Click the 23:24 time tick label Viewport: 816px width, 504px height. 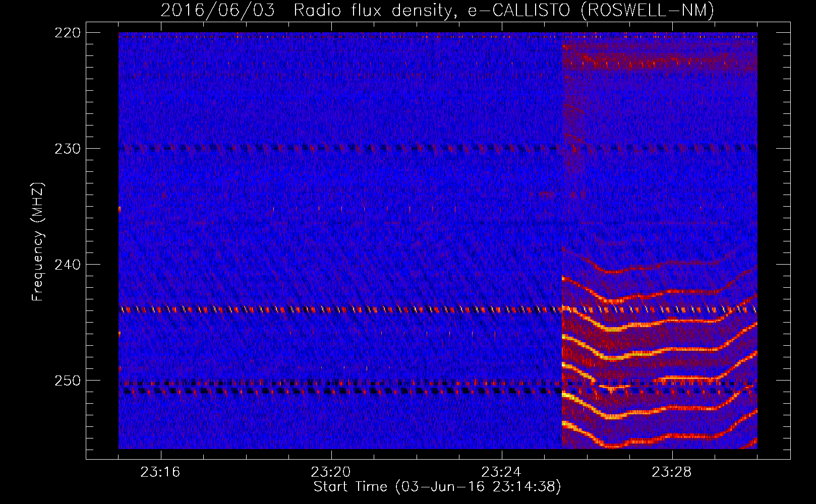tap(501, 472)
